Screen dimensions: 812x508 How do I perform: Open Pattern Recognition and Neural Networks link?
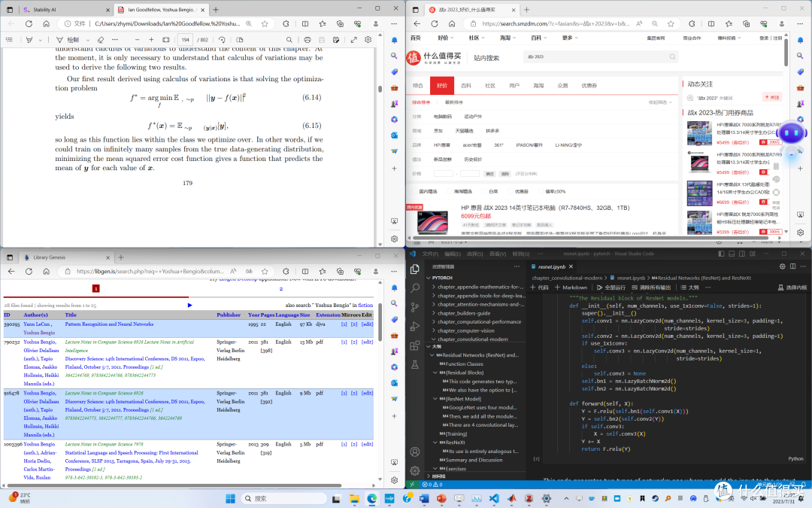click(109, 324)
